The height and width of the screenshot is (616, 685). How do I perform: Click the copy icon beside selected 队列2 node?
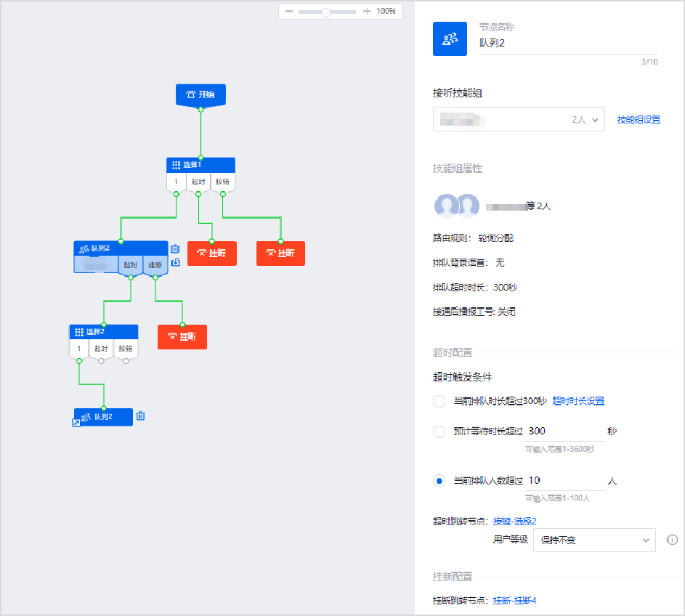click(175, 262)
